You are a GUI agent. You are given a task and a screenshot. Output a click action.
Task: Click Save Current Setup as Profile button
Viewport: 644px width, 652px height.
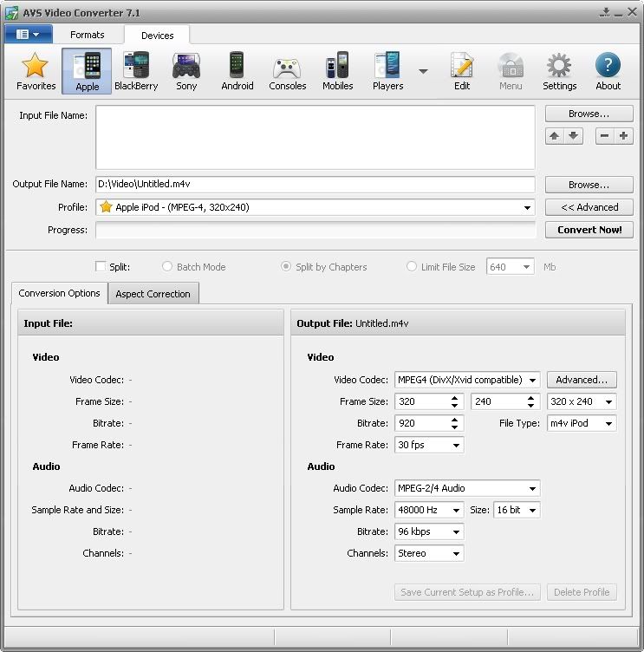[467, 592]
